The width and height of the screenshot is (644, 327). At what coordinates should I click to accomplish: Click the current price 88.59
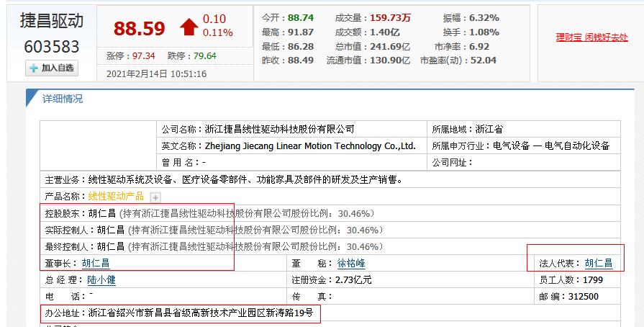coord(139,28)
